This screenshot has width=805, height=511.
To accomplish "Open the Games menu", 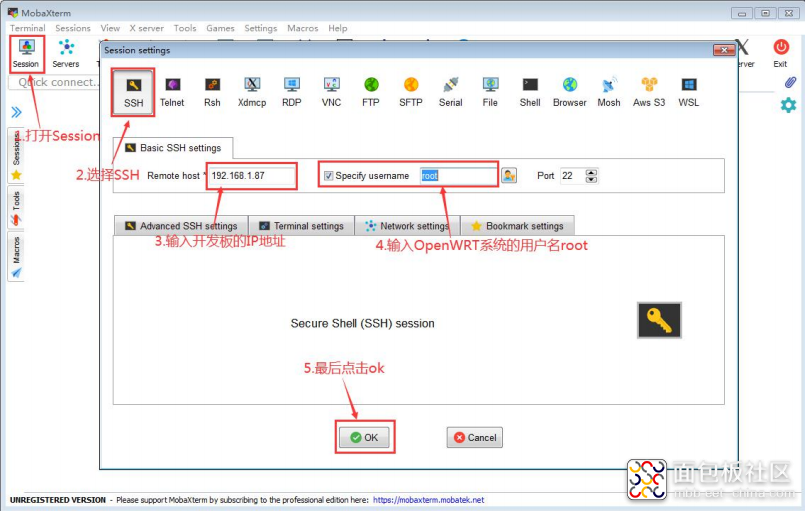I will [x=220, y=28].
